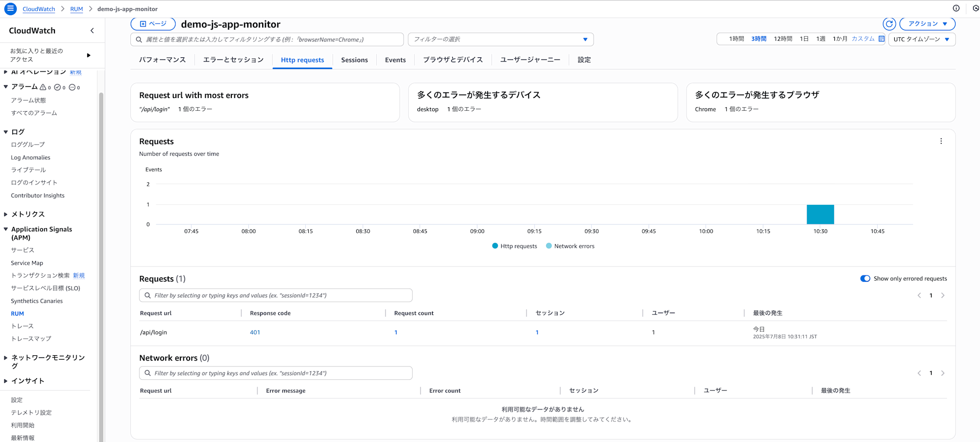
Task: Collapse the アラーム sidebar section
Action: (x=6, y=87)
